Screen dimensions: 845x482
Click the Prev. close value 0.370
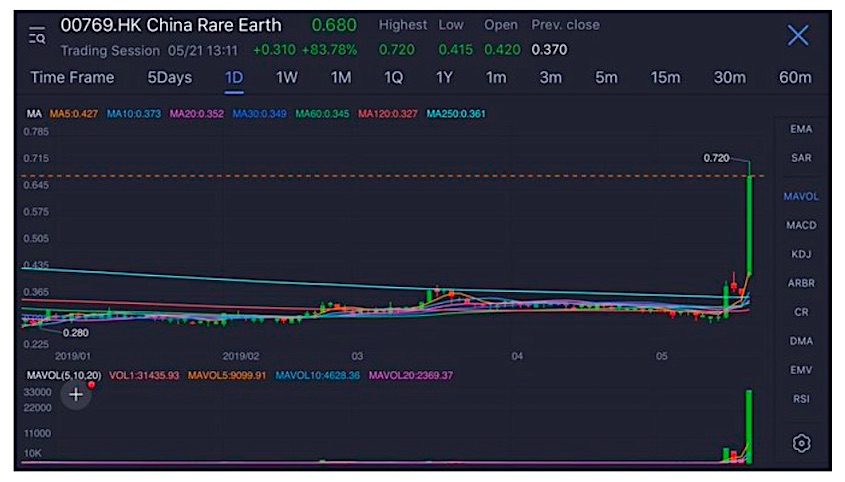click(x=549, y=50)
